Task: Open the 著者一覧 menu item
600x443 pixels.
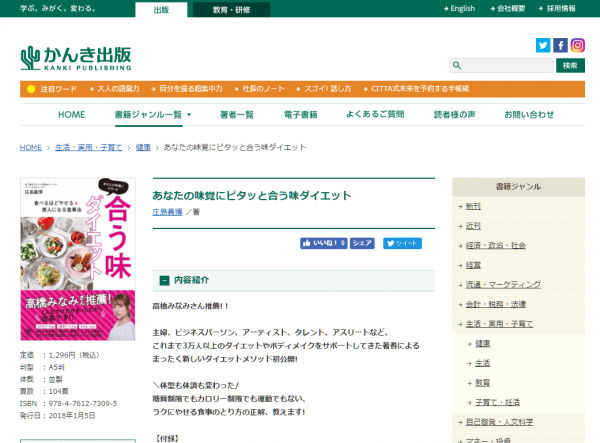Action: click(237, 115)
